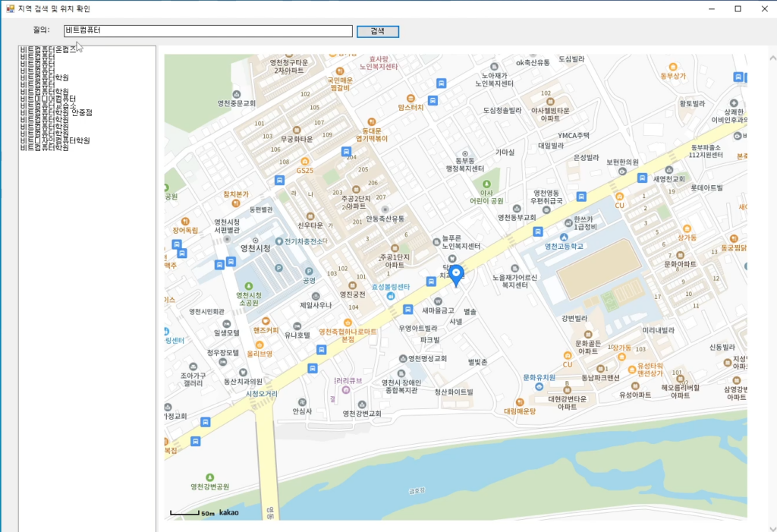
Task: Click the kakao logo on the map
Action: click(x=229, y=513)
